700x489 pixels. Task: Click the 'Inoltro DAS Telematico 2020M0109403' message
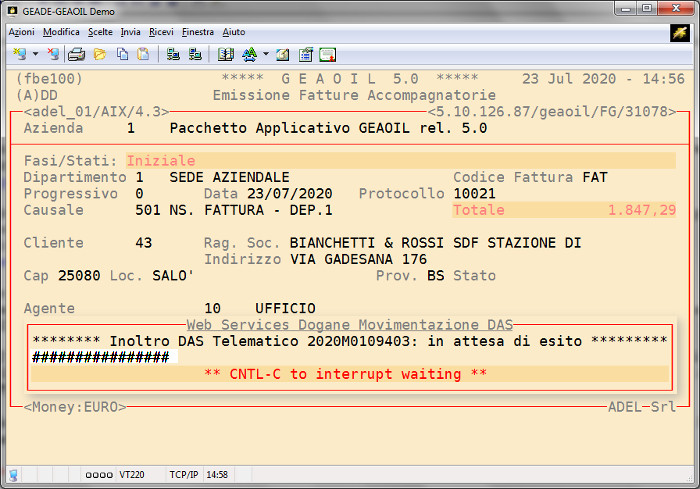(263, 341)
